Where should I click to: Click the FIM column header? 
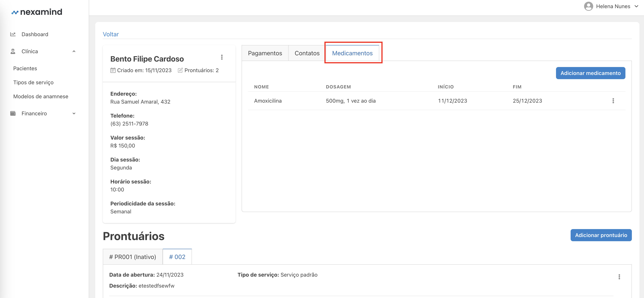[x=517, y=87]
